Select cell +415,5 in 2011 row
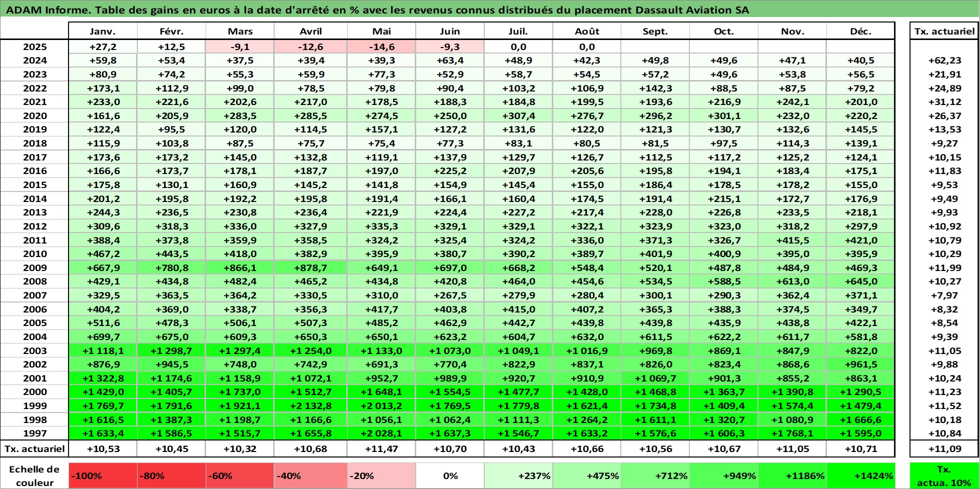 tap(792, 240)
